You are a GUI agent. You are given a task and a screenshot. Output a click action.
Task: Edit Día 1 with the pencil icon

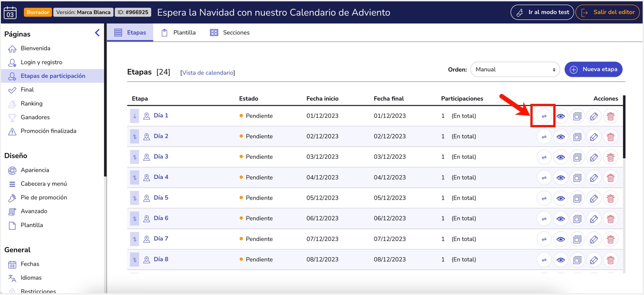tap(594, 116)
